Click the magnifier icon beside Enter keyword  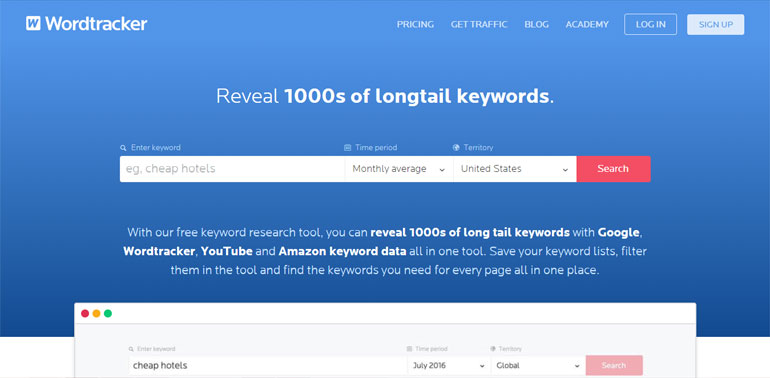click(x=123, y=147)
